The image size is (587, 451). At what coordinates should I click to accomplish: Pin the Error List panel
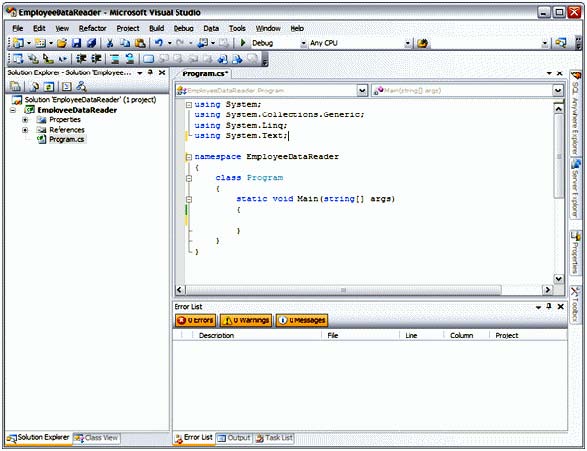tap(549, 306)
